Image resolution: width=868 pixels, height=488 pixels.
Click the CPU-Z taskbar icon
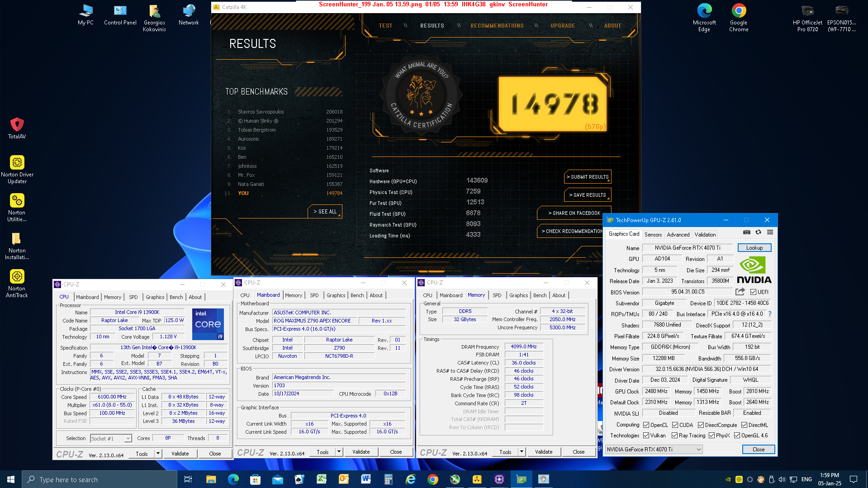pyautogui.click(x=499, y=479)
